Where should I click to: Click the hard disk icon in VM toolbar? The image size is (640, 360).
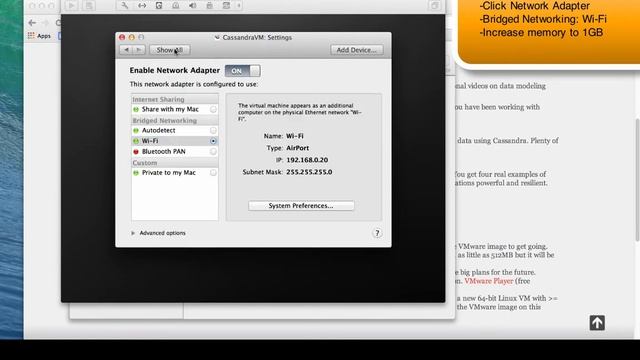pos(159,5)
